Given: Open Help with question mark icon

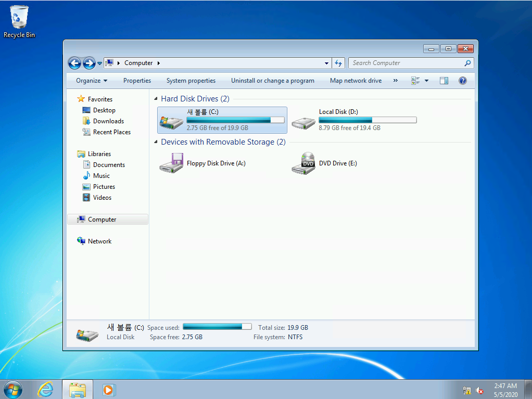Looking at the screenshot, I should point(462,81).
